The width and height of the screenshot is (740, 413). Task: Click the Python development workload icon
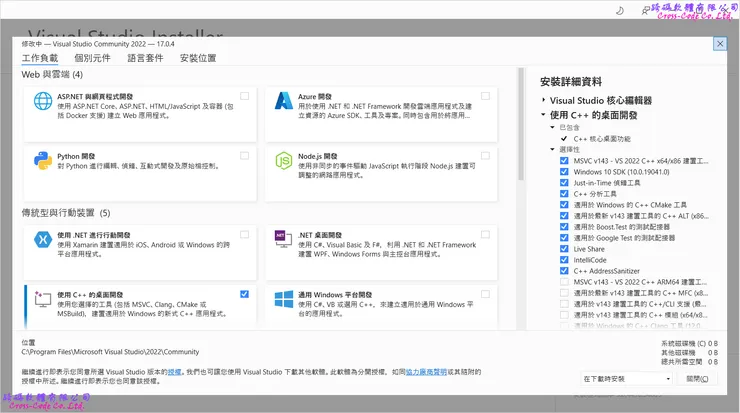[x=43, y=161]
